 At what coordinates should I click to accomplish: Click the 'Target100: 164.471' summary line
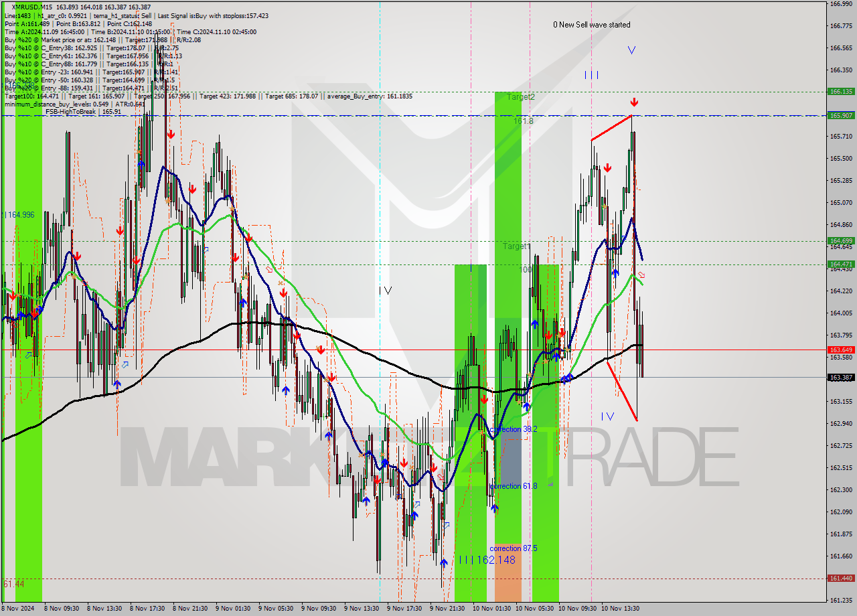pyautogui.click(x=208, y=96)
